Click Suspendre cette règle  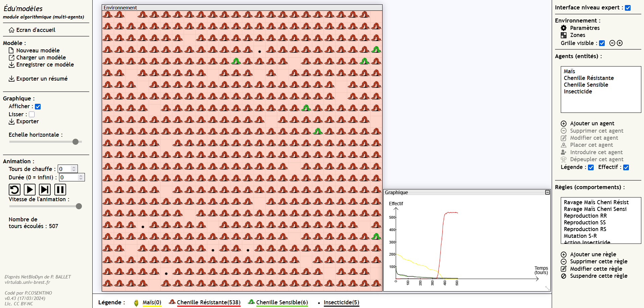click(598, 276)
